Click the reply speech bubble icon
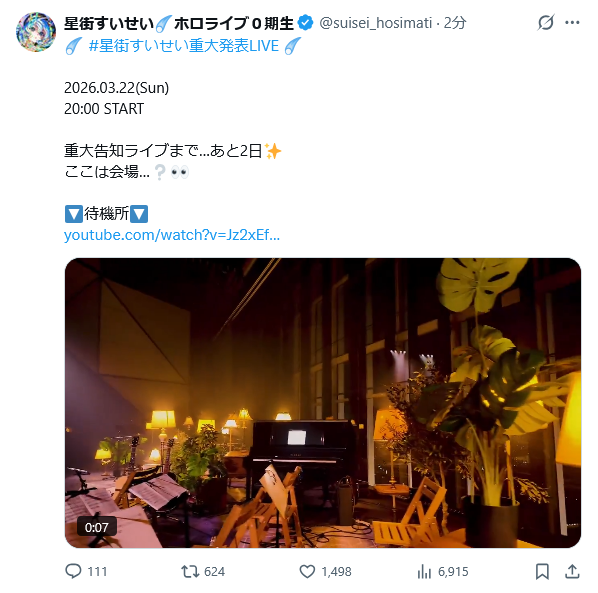 [x=73, y=571]
